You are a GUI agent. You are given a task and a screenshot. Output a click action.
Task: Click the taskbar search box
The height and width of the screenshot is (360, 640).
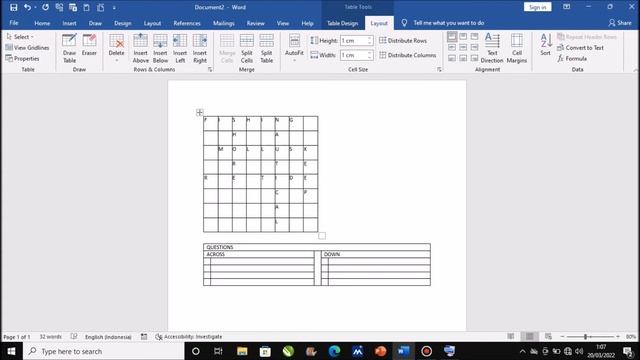(104, 351)
